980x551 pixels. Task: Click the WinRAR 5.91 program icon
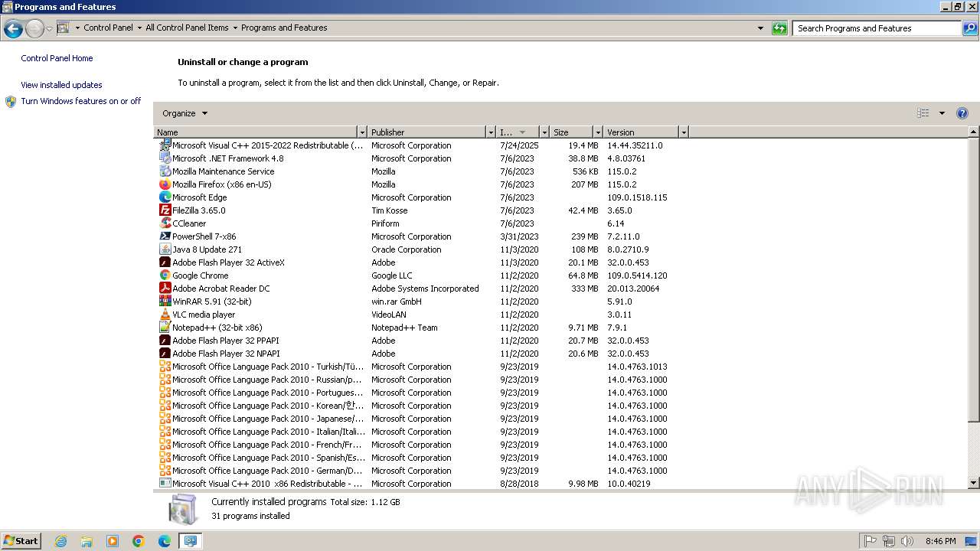click(x=165, y=302)
